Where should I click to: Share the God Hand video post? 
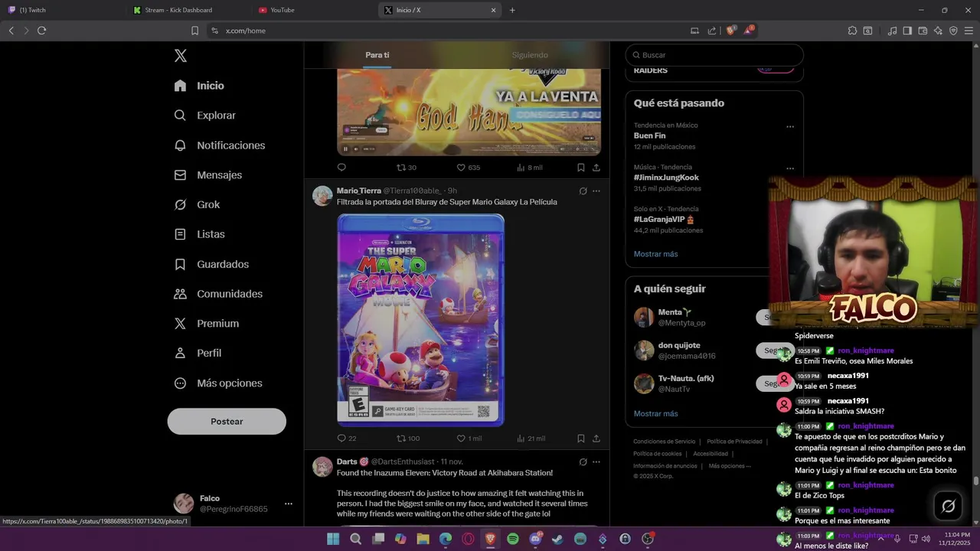(596, 168)
